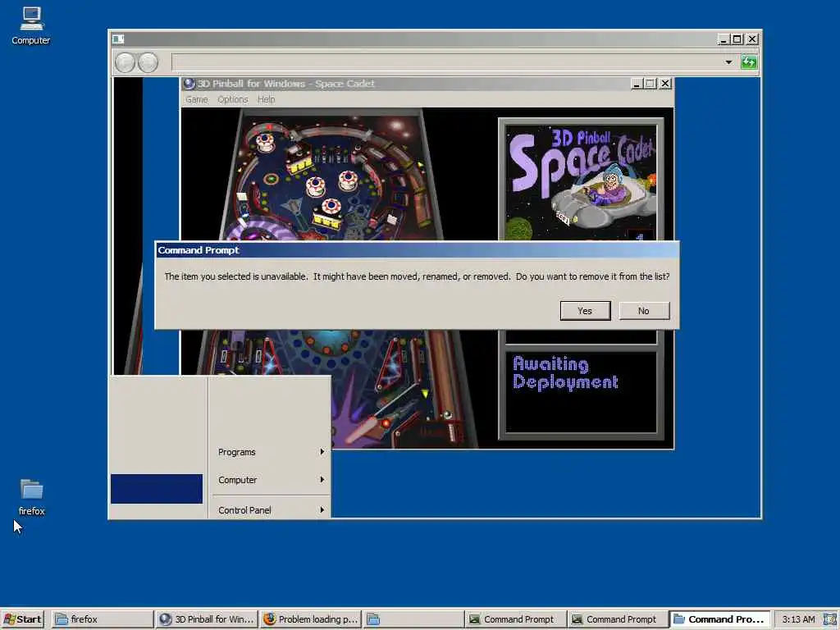Select the firefox folder desktop icon
The image size is (840, 630).
point(32,497)
